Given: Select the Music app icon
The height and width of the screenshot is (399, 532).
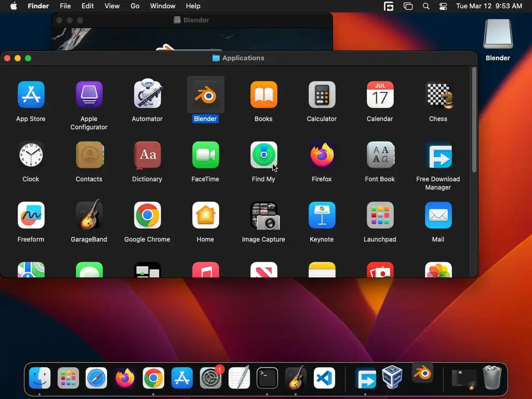Looking at the screenshot, I should pyautogui.click(x=206, y=270).
